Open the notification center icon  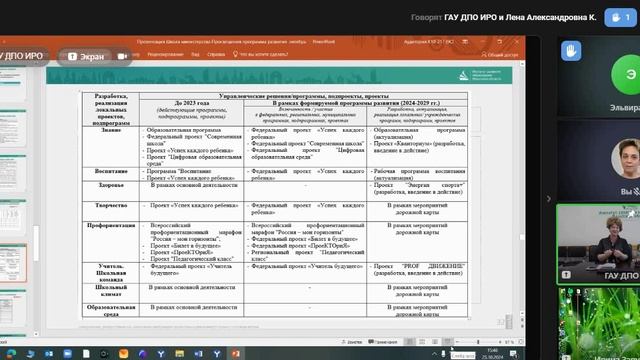pyautogui.click(x=513, y=354)
